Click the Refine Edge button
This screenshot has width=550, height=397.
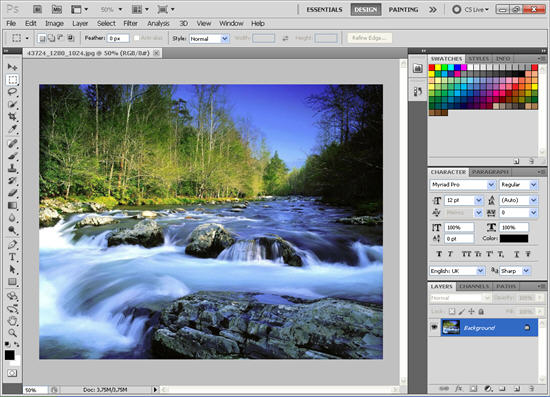(369, 38)
